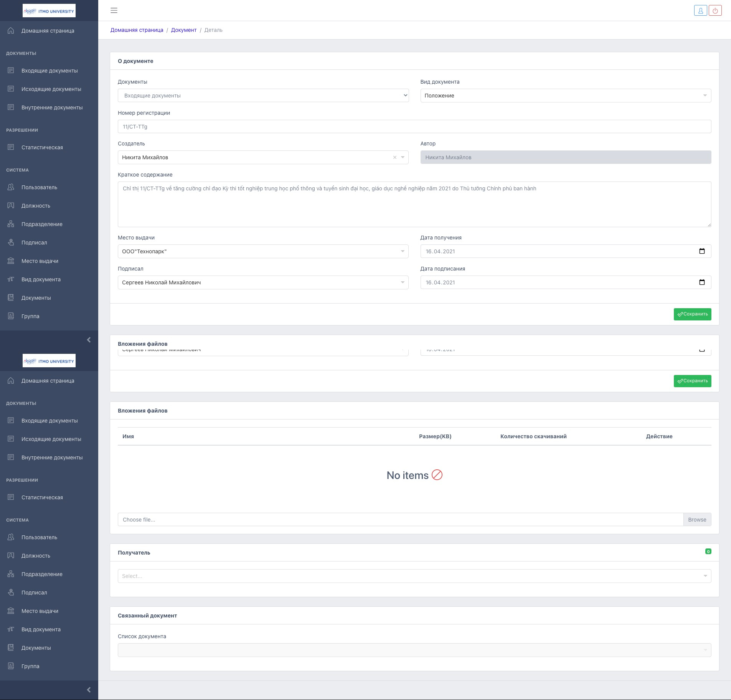The height and width of the screenshot is (700, 731).
Task: Click the red power logout icon
Action: [715, 11]
